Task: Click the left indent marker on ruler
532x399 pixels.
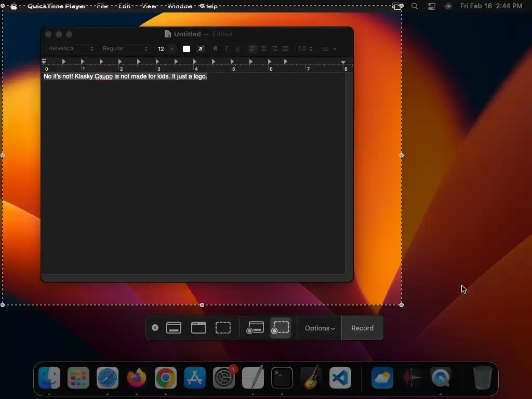Action: coord(44,61)
